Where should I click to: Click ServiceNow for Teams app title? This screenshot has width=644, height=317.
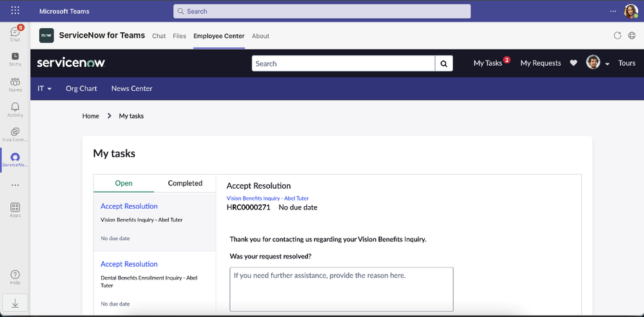(102, 35)
